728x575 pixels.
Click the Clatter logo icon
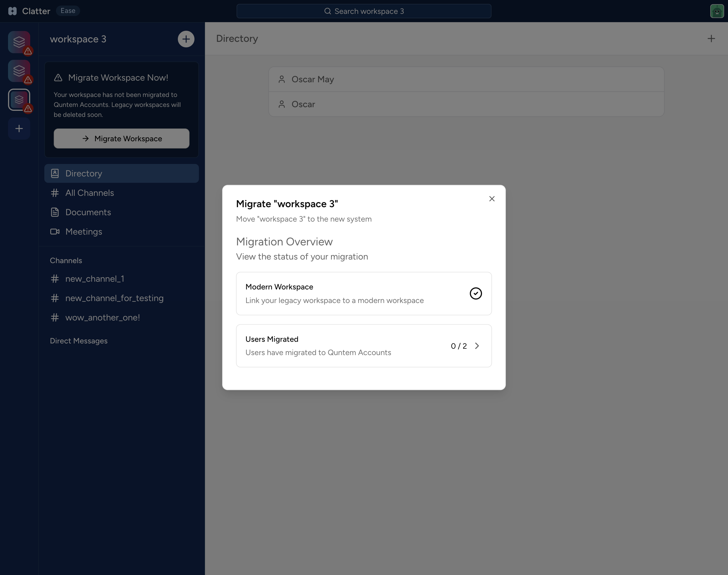(12, 11)
